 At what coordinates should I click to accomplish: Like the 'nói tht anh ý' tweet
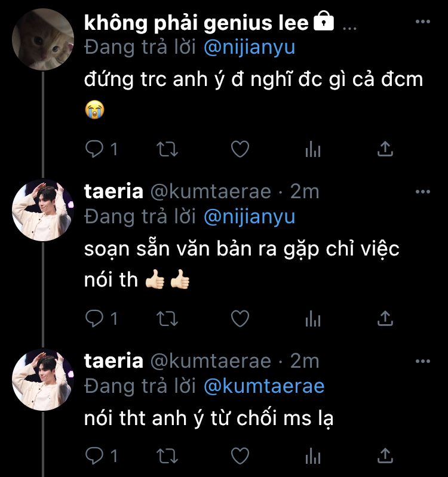[240, 456]
